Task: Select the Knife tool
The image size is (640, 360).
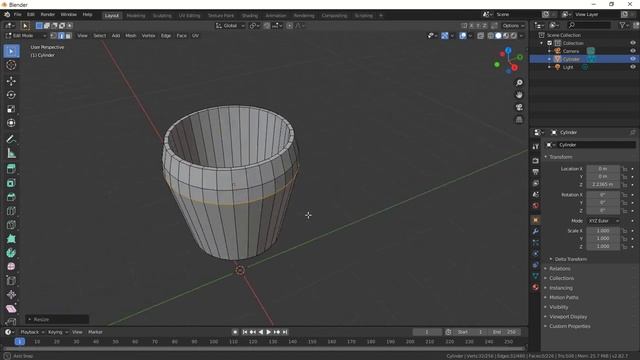Action: click(x=11, y=224)
